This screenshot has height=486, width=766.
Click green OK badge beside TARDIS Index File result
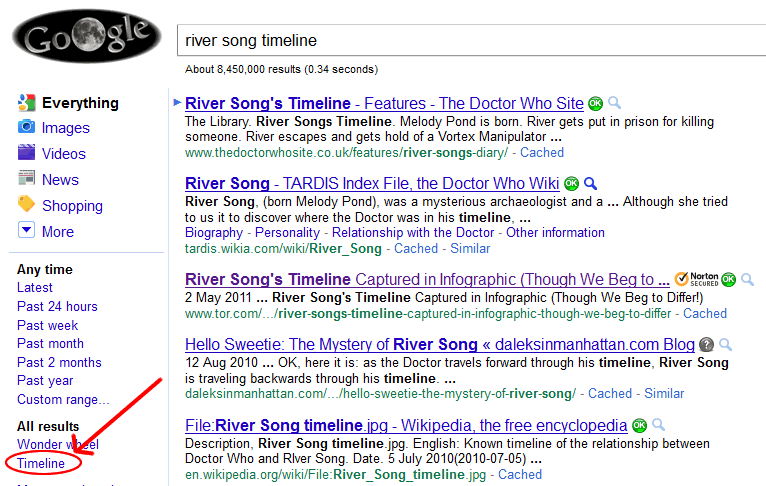pyautogui.click(x=572, y=184)
